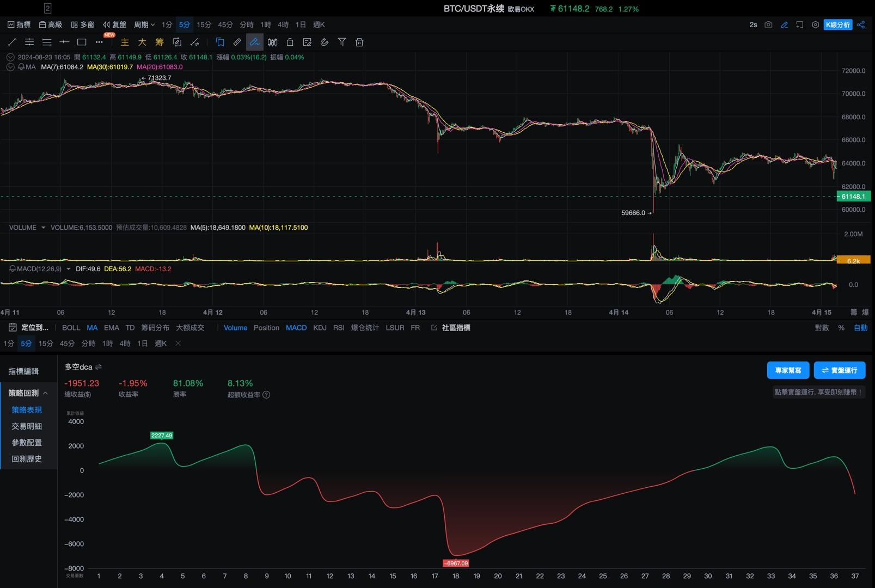Screen dimensions: 875x588
Task: Open the VOLUME indicator dropdown arrow
Action: [x=43, y=228]
